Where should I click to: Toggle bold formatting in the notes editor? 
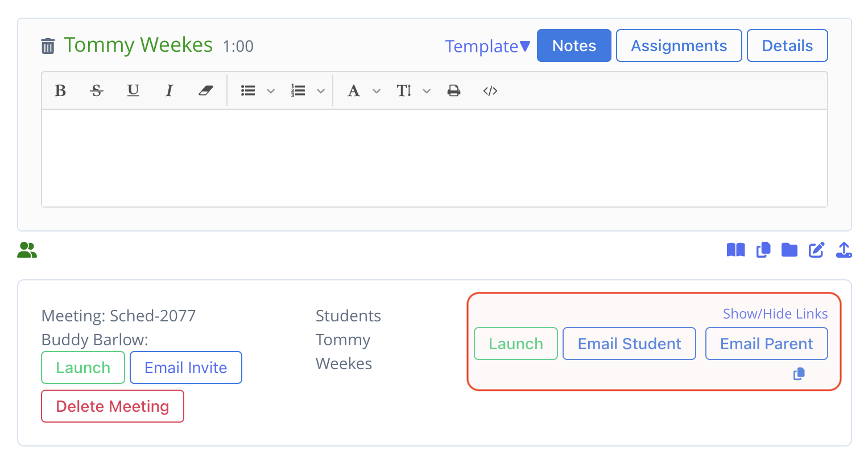click(60, 90)
